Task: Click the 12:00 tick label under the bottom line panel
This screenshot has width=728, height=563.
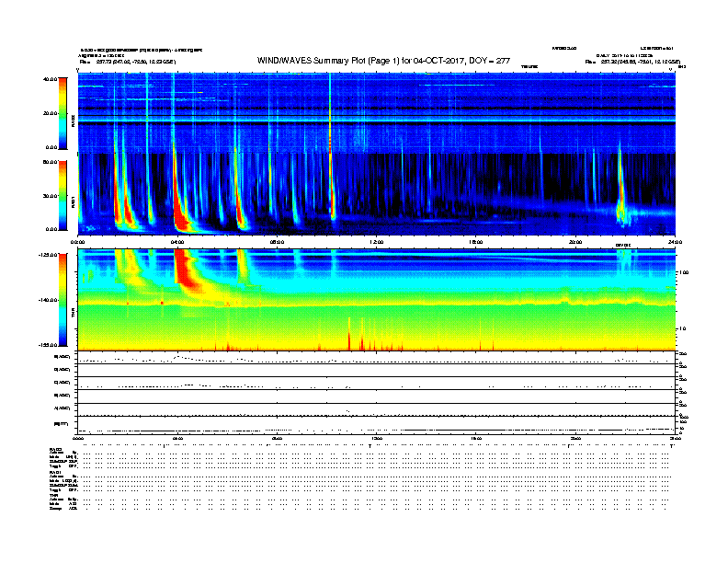Action: 377,438
